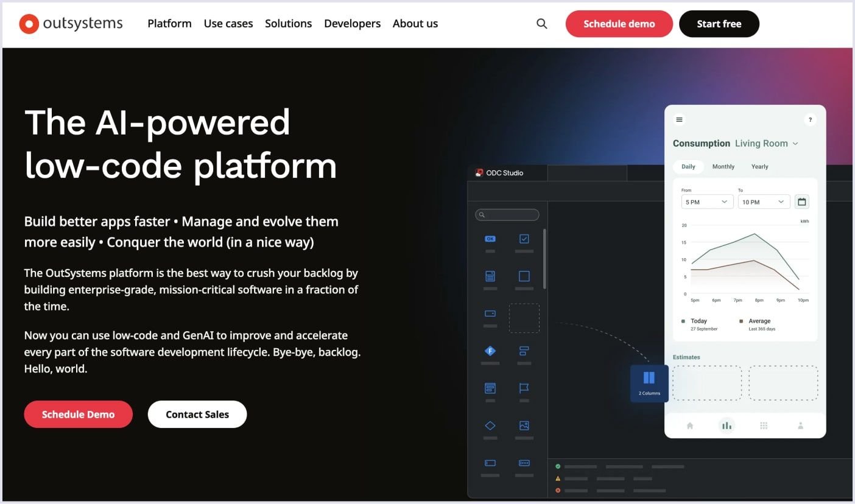Select the form document widget icon
Screen dimensions: 855x504
[490, 276]
